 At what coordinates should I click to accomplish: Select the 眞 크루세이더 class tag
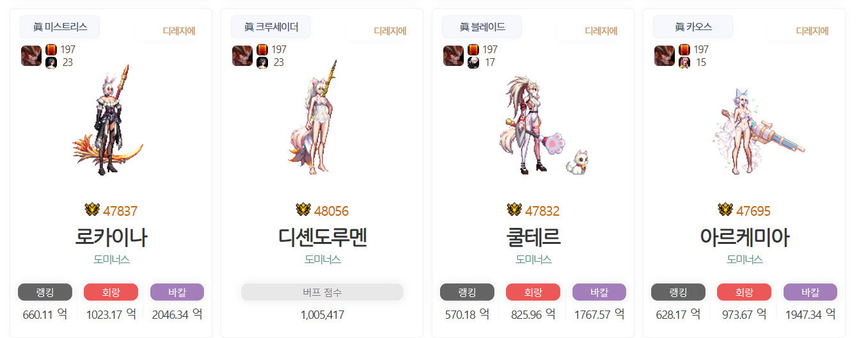pyautogui.click(x=271, y=27)
